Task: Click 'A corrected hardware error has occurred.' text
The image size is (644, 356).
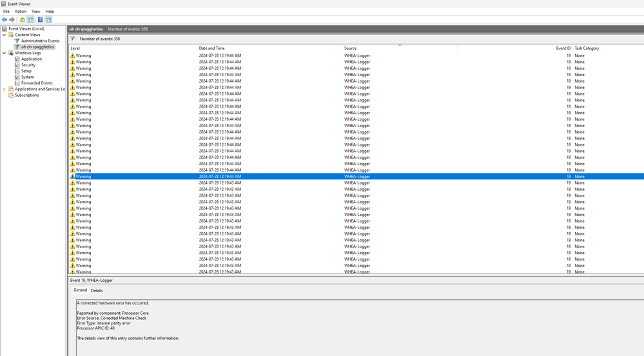Action: point(113,303)
